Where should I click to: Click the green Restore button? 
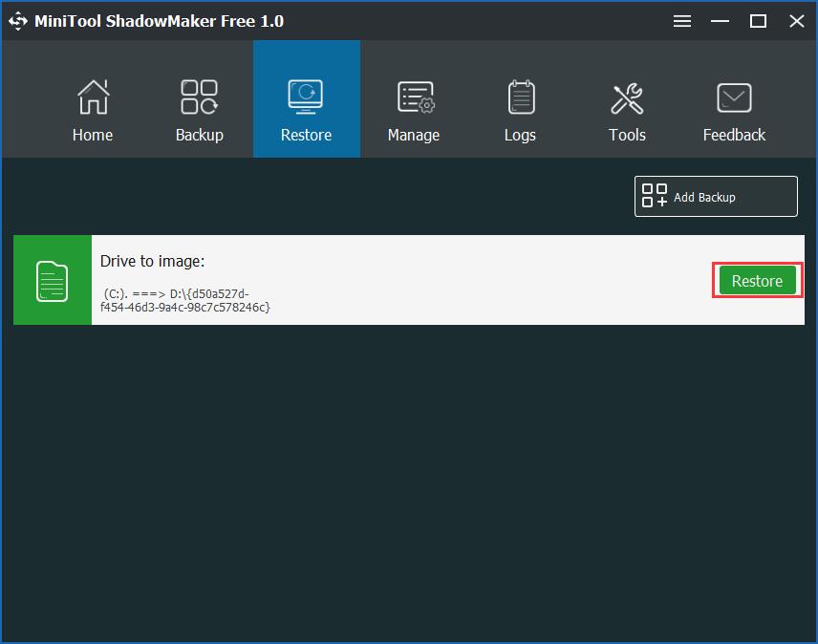tap(758, 281)
